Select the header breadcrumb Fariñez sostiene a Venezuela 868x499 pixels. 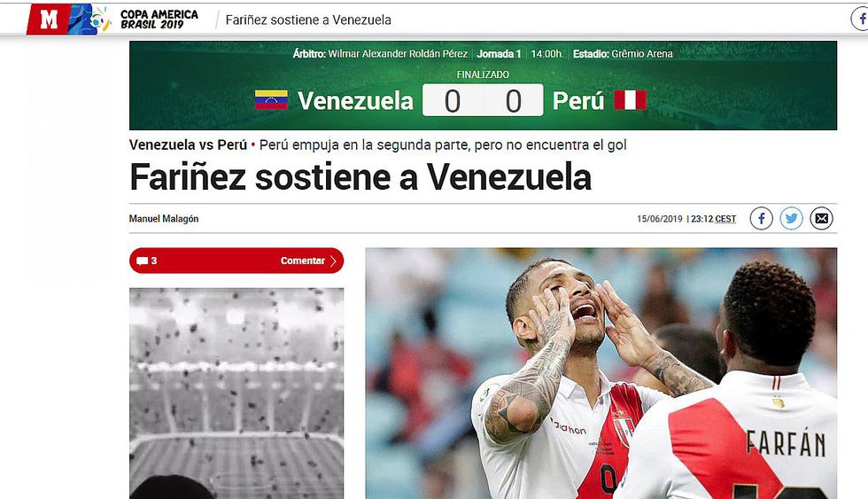click(x=308, y=19)
